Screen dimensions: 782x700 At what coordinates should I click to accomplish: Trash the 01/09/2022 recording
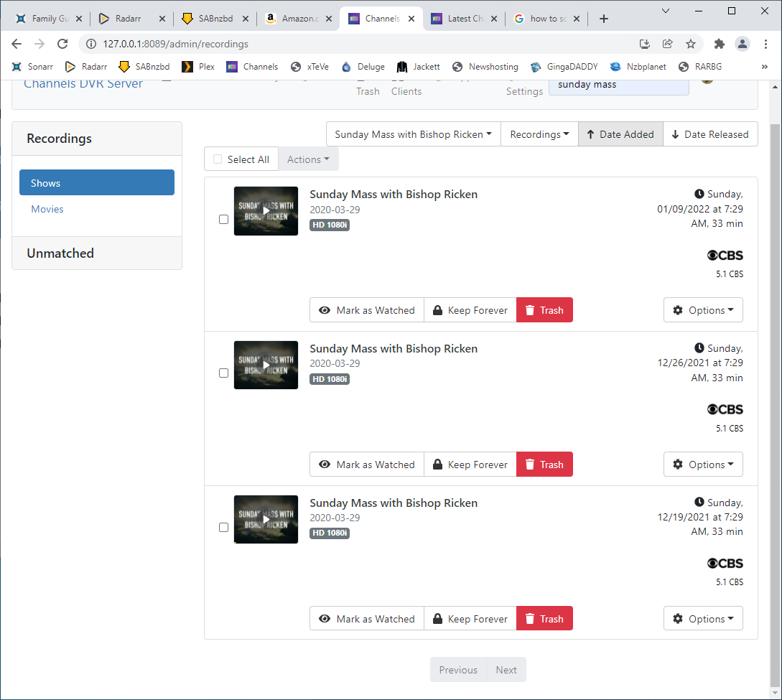click(x=544, y=310)
